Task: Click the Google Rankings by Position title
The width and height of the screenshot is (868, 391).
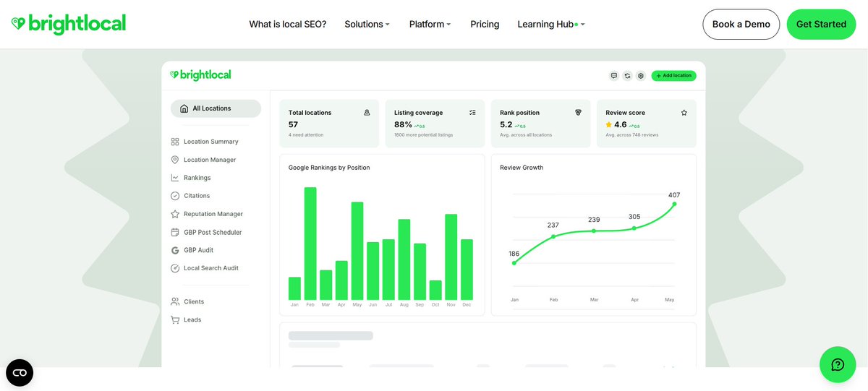Action: click(329, 168)
